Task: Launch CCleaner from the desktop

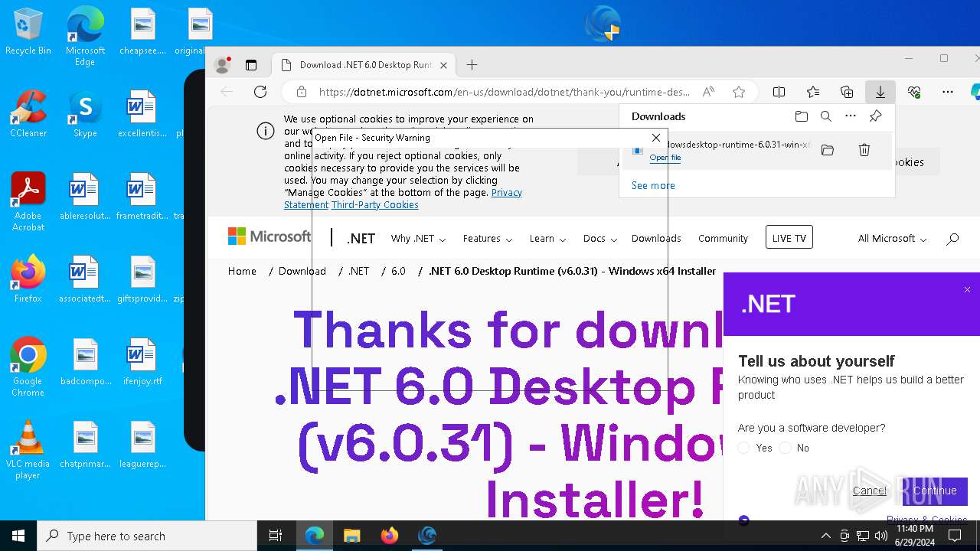Action: pos(28,115)
